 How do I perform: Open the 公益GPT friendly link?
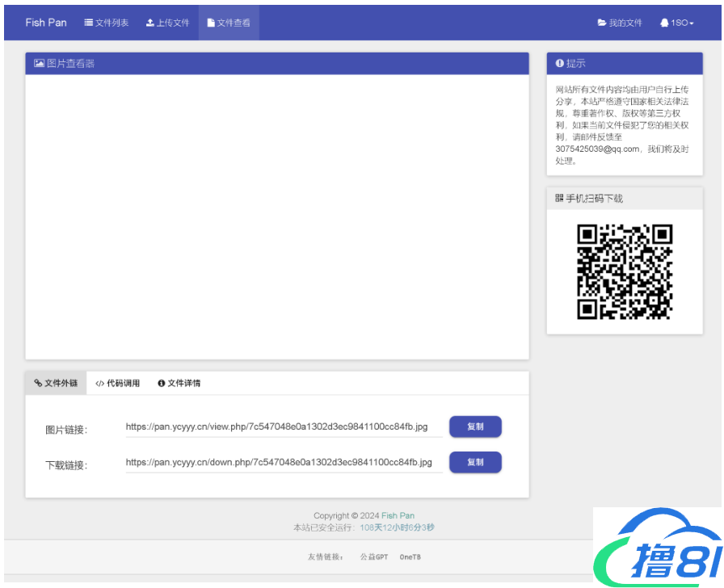pyautogui.click(x=373, y=557)
